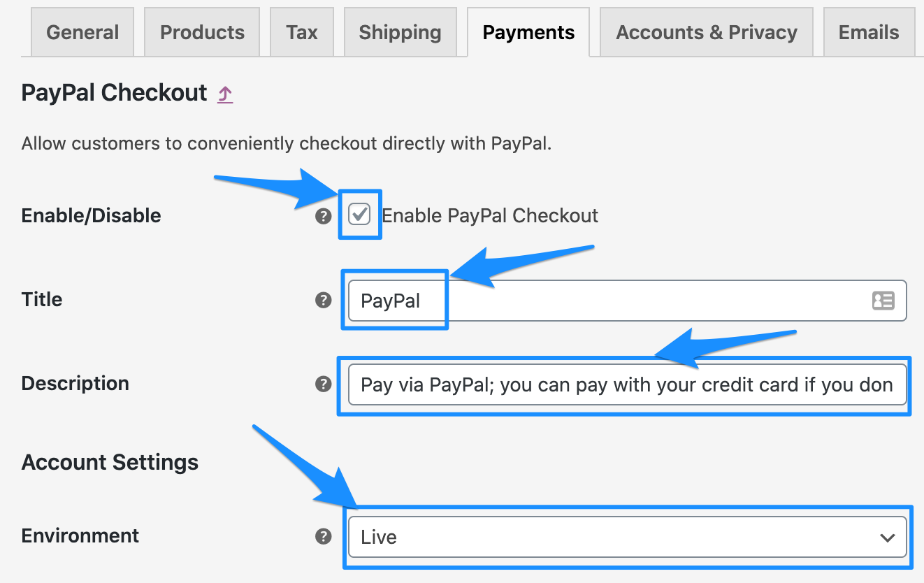Go to the Tax tab

point(302,32)
